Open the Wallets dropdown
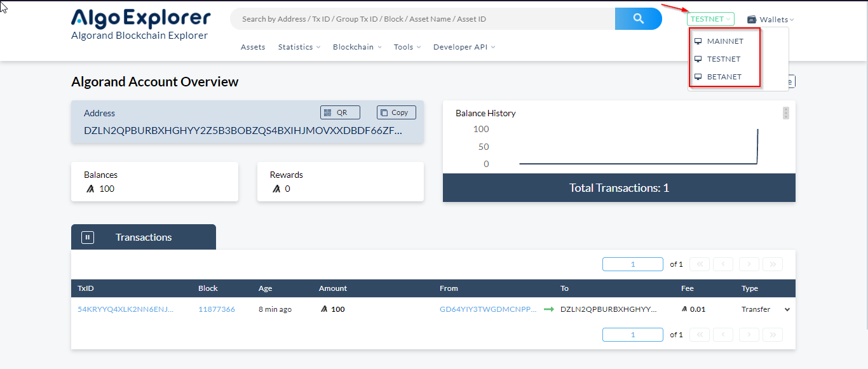This screenshot has width=868, height=369. [x=771, y=19]
